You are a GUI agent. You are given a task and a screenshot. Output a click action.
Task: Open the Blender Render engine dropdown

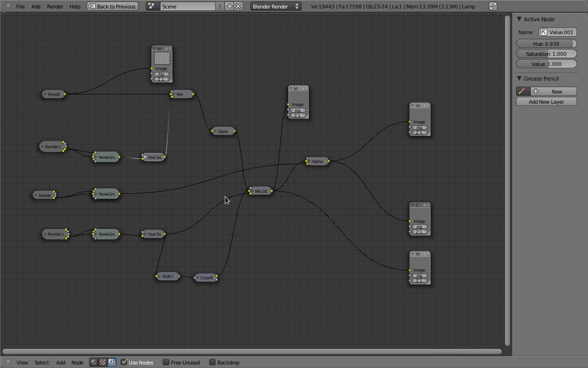(x=276, y=6)
